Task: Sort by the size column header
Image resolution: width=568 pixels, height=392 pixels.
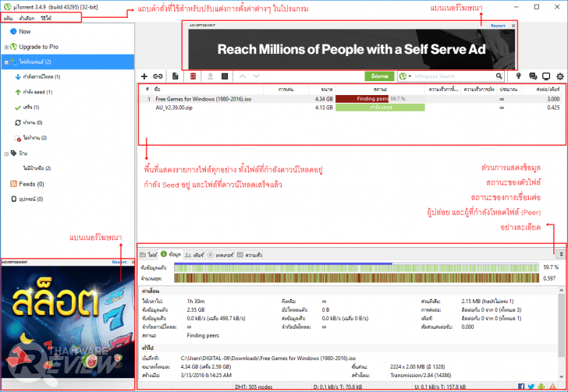Action: click(x=321, y=89)
